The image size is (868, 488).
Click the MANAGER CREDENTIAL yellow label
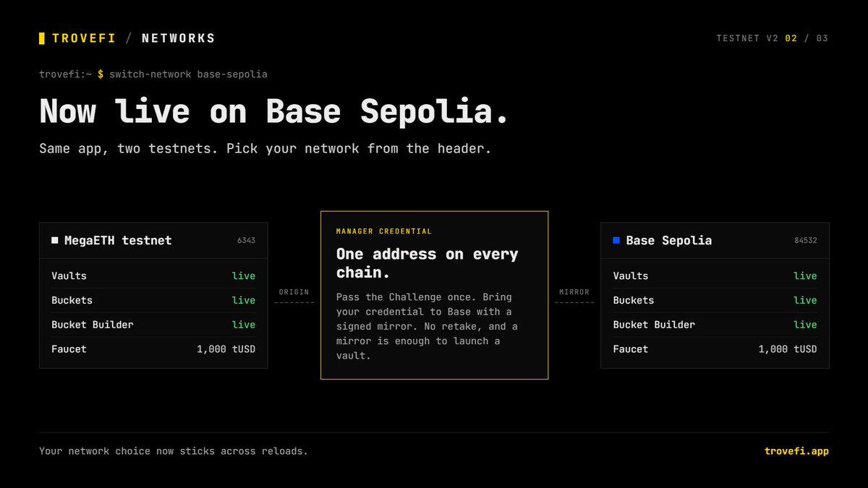click(x=384, y=231)
